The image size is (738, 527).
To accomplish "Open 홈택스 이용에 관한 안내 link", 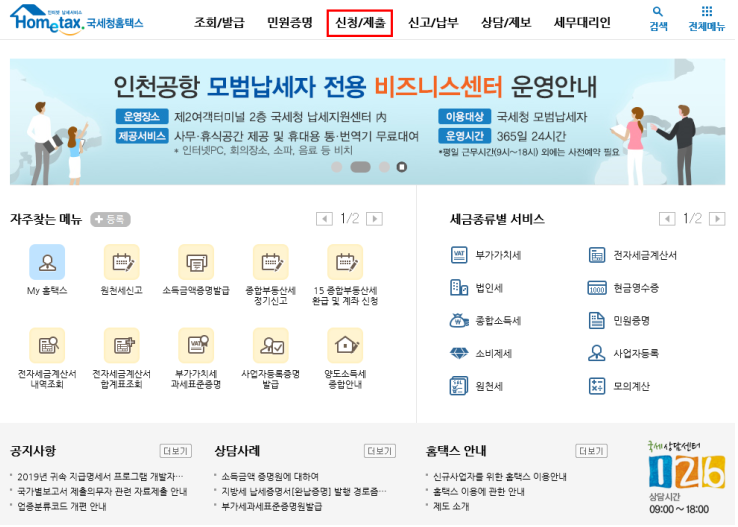I will [479, 492].
